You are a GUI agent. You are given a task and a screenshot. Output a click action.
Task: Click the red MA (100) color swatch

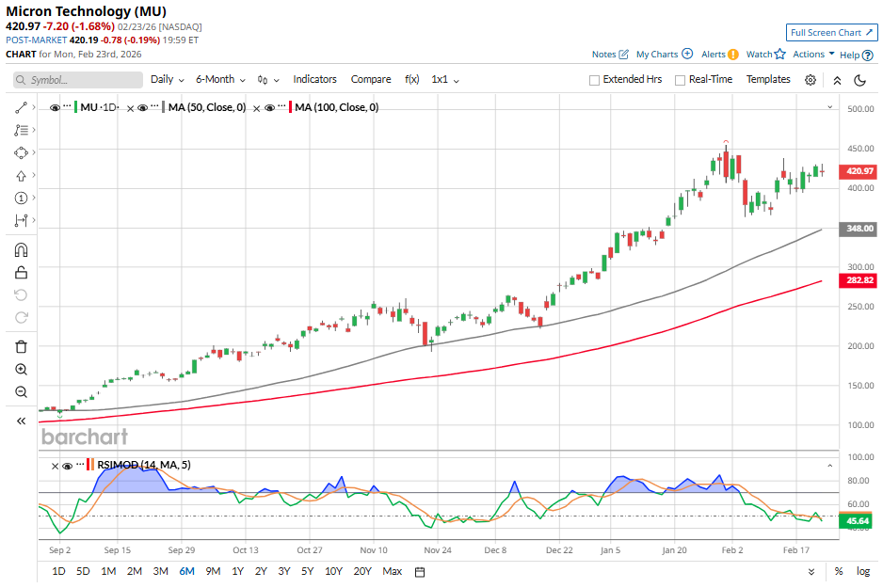pos(291,107)
